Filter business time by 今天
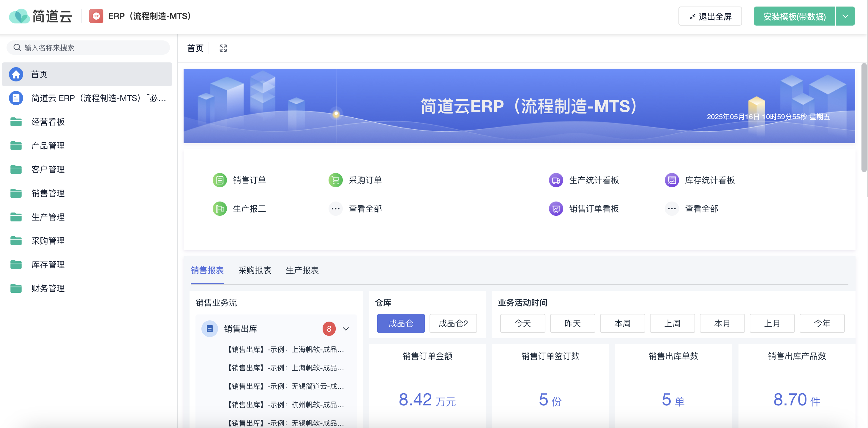 click(523, 323)
